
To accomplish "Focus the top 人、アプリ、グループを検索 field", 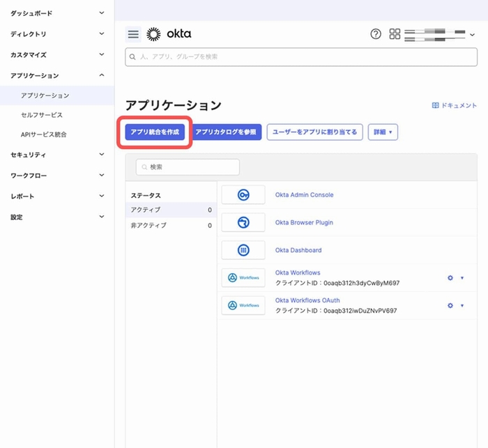I will [x=301, y=57].
